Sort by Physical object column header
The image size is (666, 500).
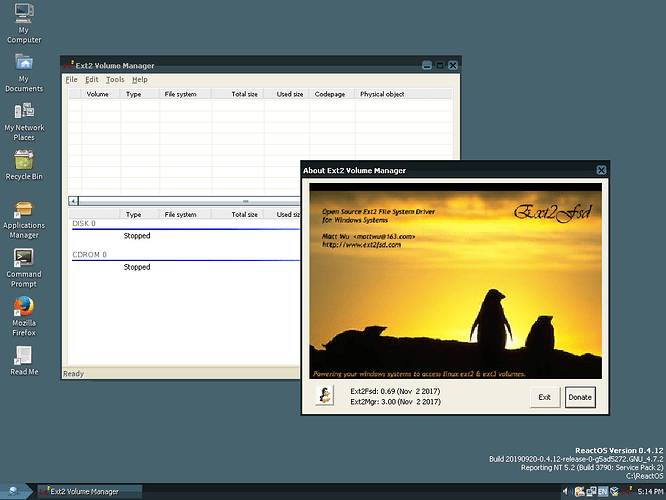coord(404,94)
